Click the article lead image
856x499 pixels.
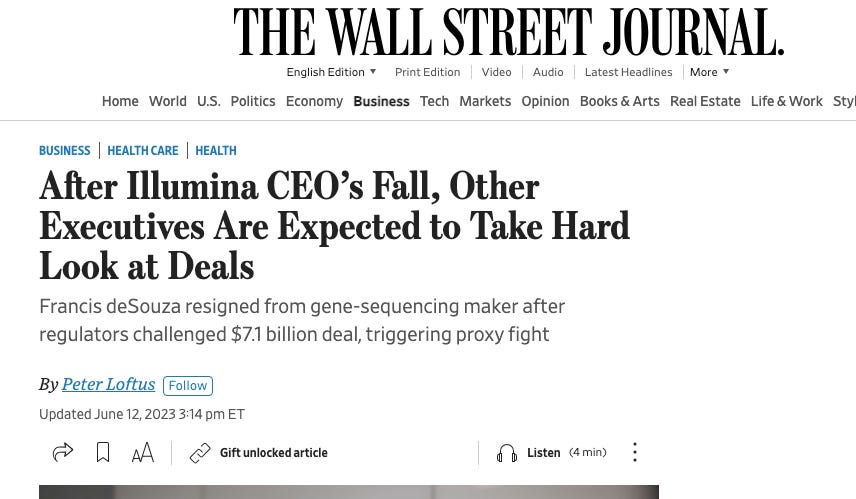(349, 492)
